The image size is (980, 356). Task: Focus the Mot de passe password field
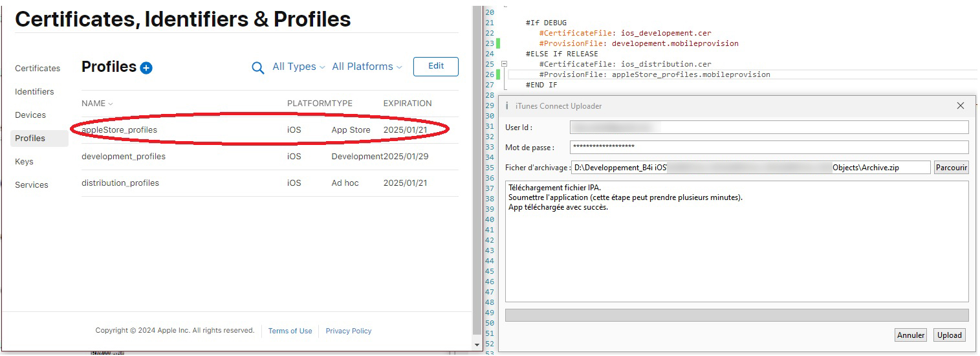[x=769, y=148]
